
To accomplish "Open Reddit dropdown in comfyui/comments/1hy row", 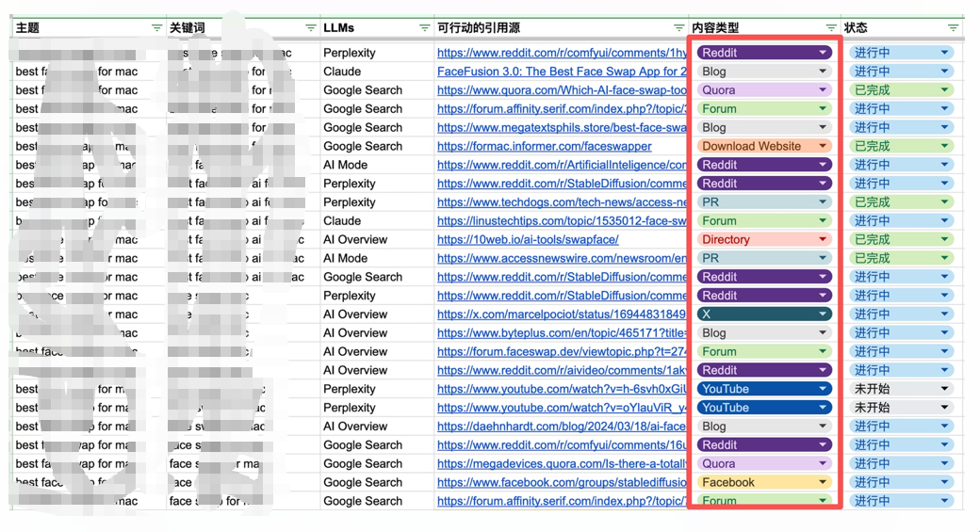I will [764, 53].
